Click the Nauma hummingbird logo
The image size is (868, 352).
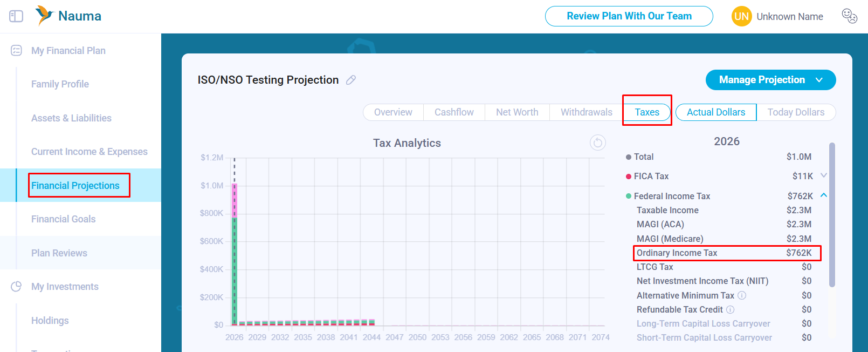pos(44,16)
